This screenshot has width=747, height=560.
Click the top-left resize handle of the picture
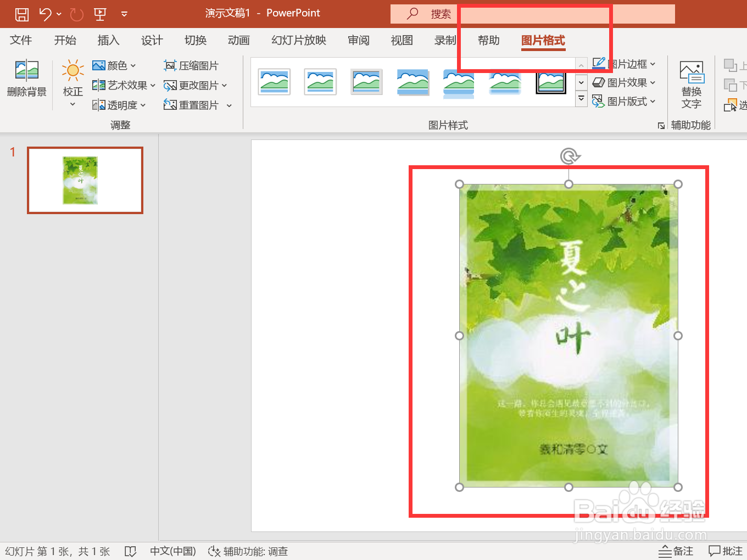coord(460,184)
